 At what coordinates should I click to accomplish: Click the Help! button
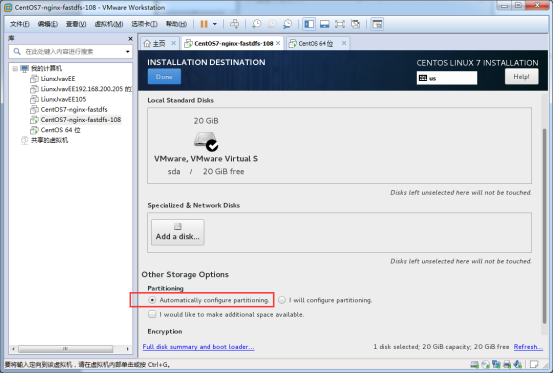(x=521, y=77)
